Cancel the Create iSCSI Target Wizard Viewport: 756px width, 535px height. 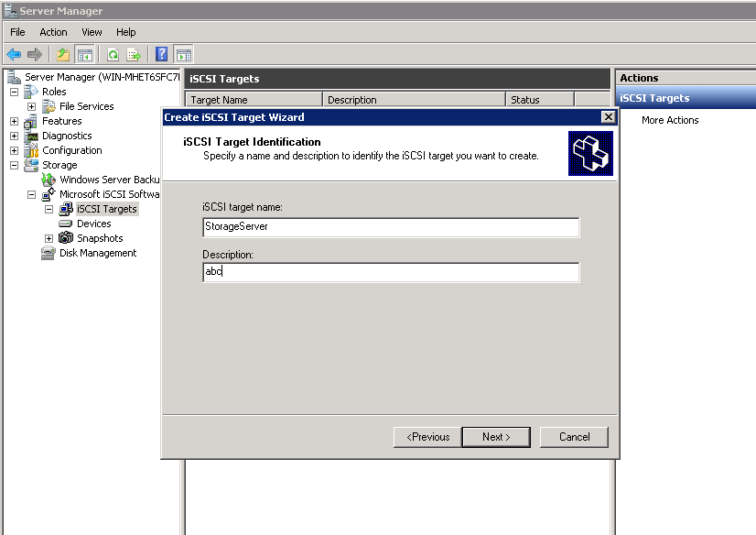574,437
